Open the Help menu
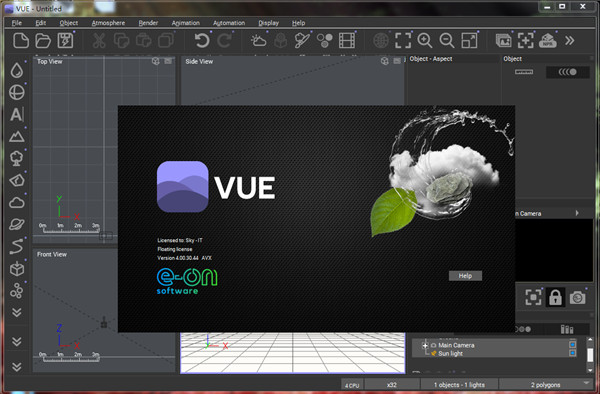 pyautogui.click(x=298, y=23)
